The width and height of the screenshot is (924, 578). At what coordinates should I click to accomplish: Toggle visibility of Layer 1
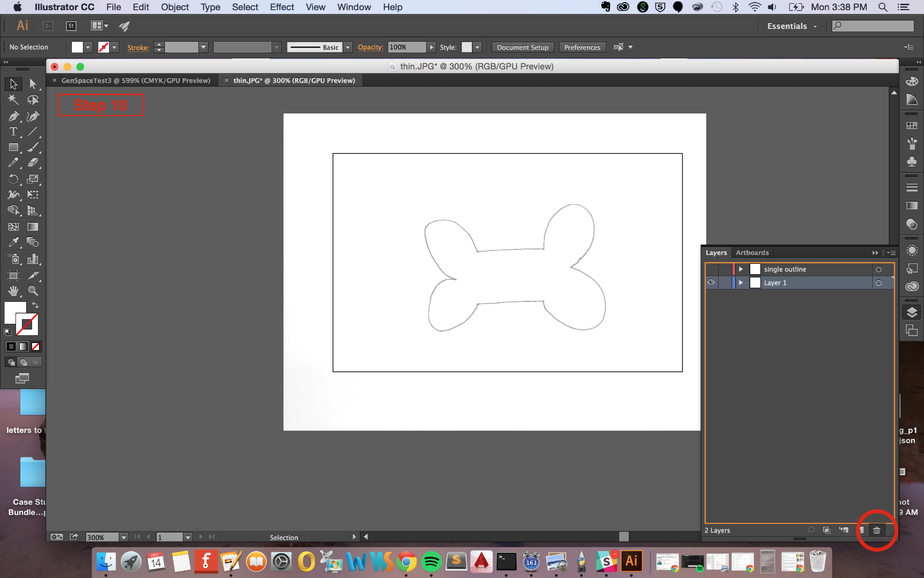pos(711,282)
